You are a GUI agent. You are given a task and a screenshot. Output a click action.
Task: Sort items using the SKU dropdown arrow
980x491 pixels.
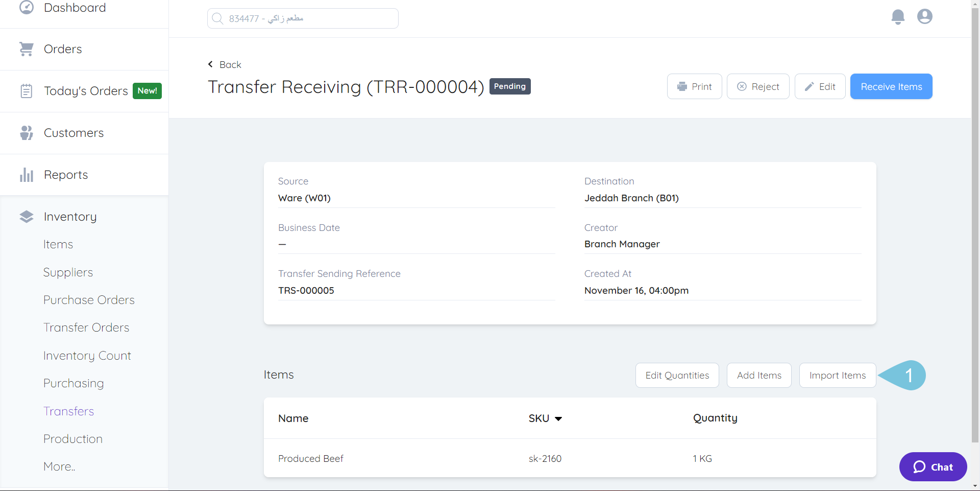click(x=559, y=418)
